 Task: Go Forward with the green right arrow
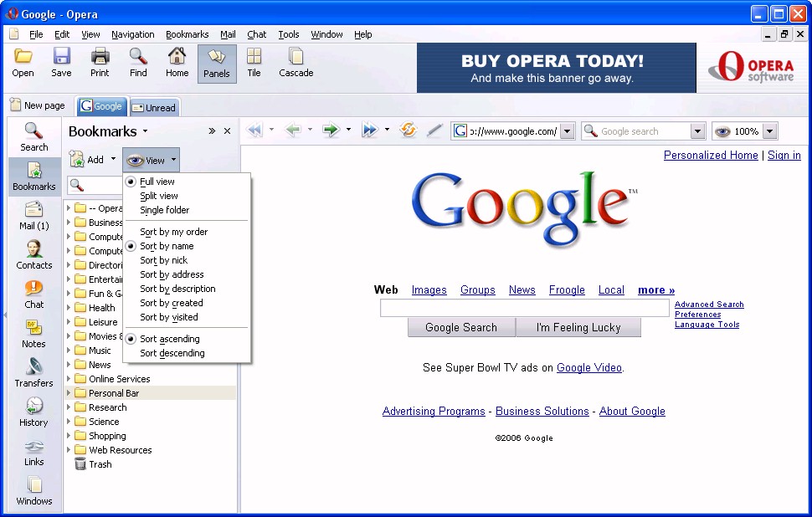(x=331, y=130)
